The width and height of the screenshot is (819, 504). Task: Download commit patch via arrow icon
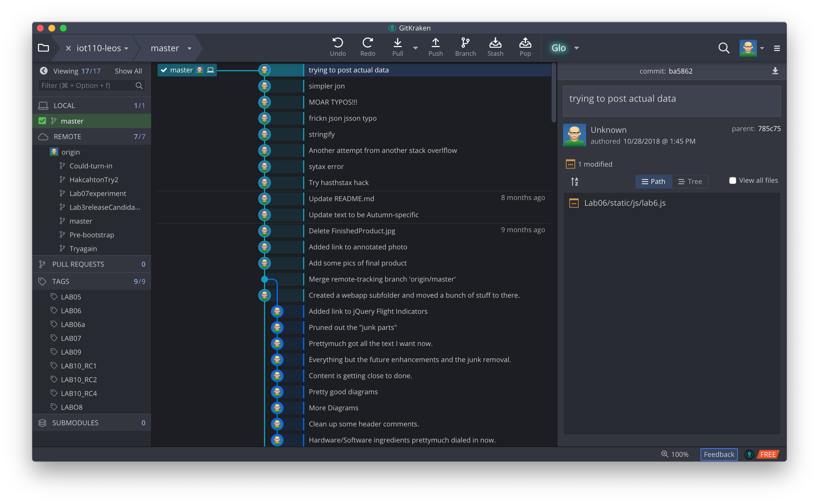[x=775, y=71]
